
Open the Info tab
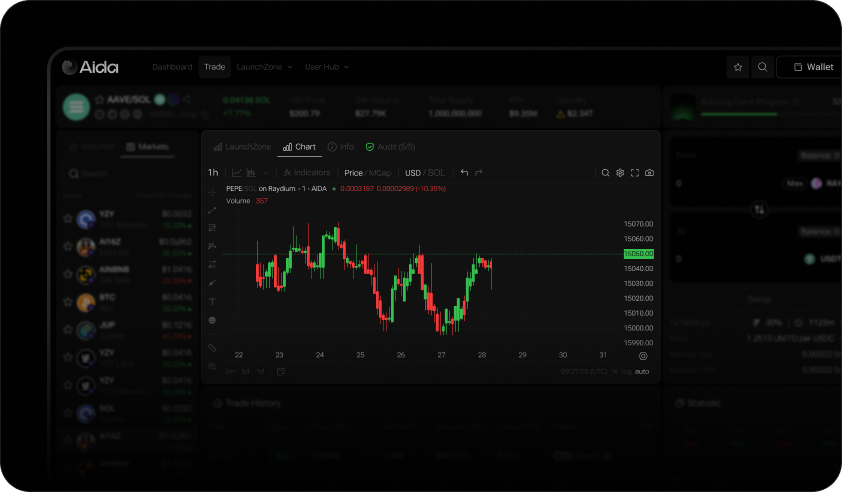point(341,147)
